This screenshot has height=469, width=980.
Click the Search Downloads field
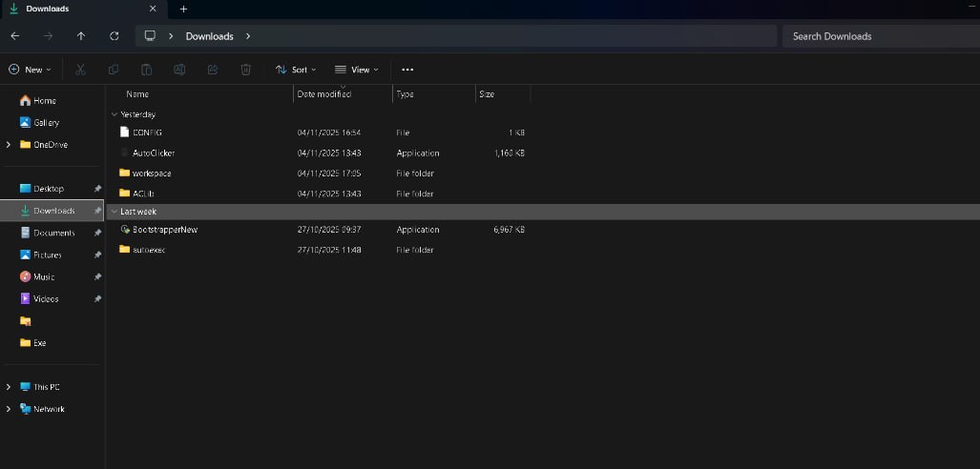[878, 36]
